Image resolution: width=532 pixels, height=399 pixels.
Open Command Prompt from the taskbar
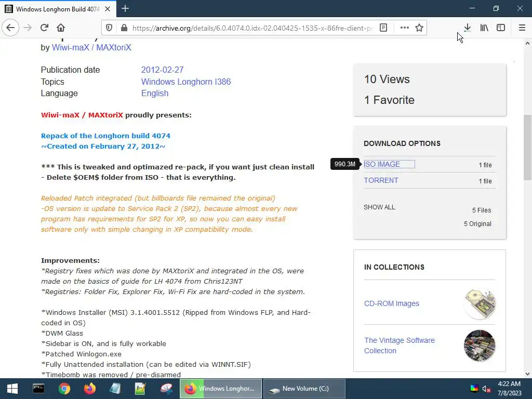pos(38,389)
